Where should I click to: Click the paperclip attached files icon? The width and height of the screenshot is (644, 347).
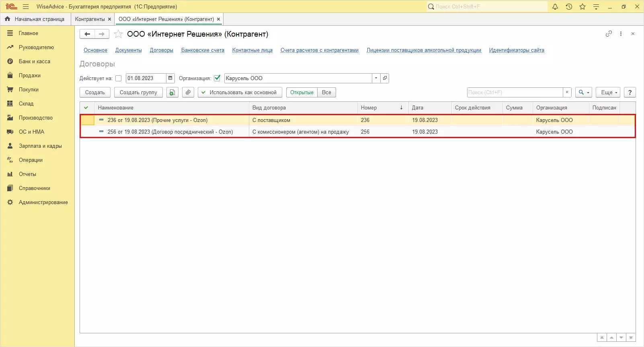click(188, 92)
